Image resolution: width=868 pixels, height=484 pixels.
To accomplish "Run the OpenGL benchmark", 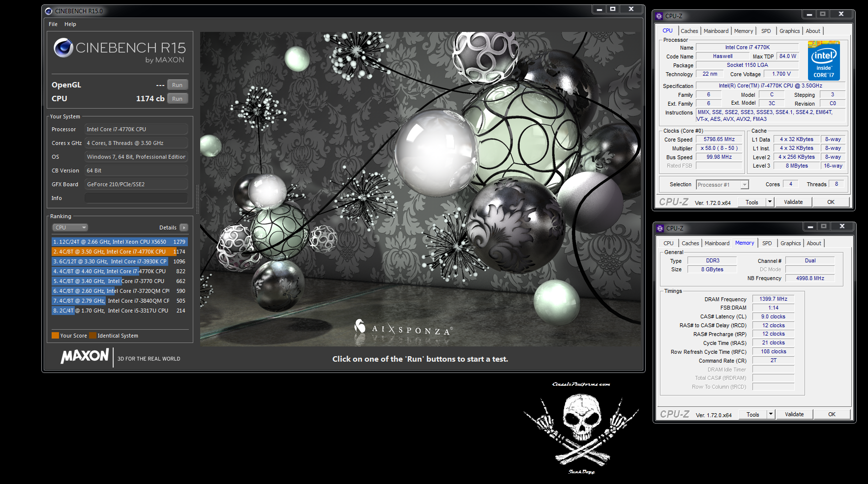I will pyautogui.click(x=177, y=85).
